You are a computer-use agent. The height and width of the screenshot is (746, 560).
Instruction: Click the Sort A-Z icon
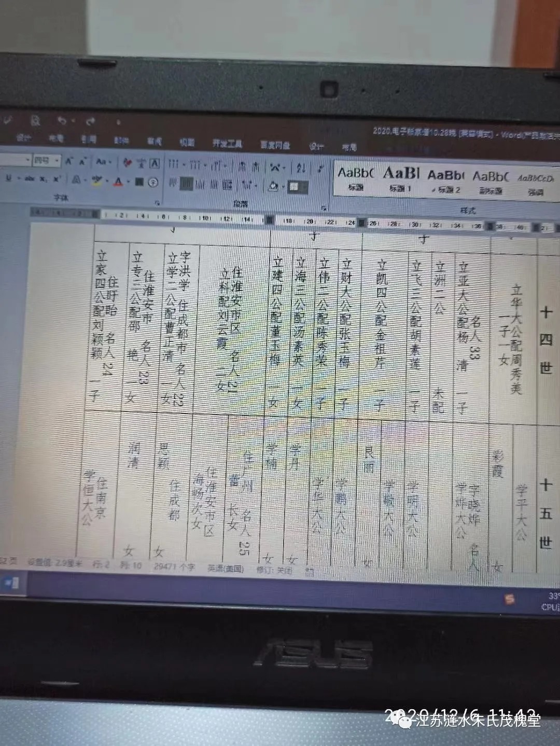301,168
